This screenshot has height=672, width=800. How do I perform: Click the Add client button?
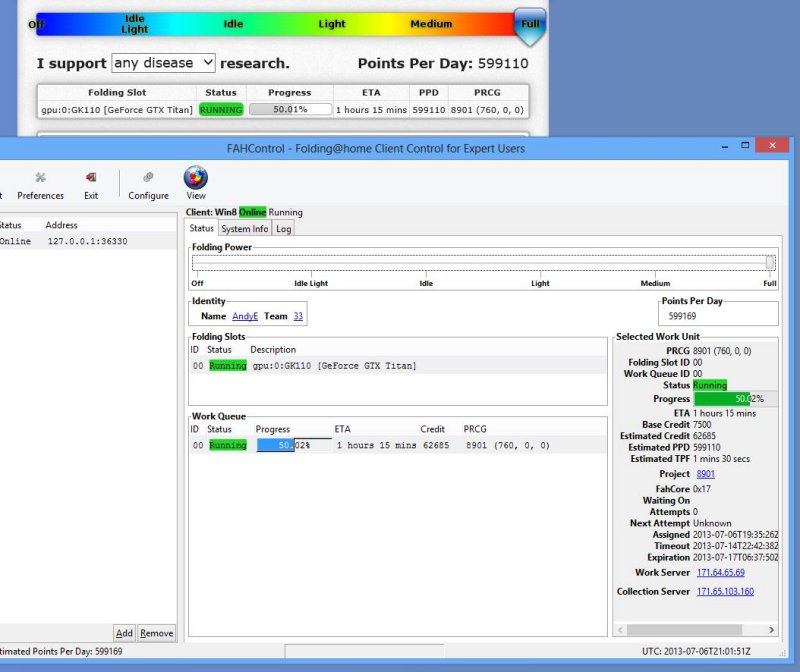click(124, 633)
